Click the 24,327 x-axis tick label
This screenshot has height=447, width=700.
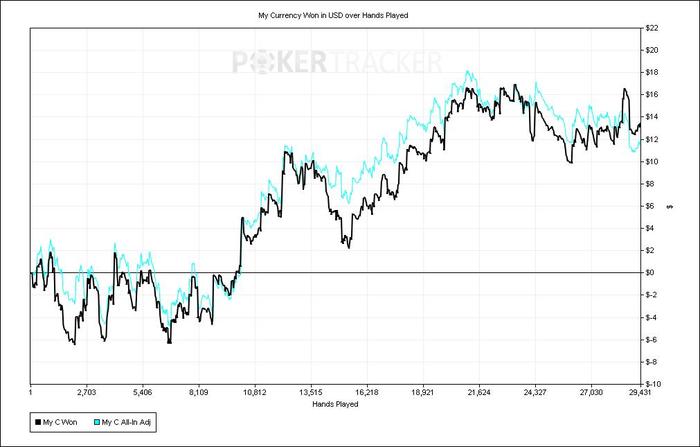pyautogui.click(x=535, y=393)
